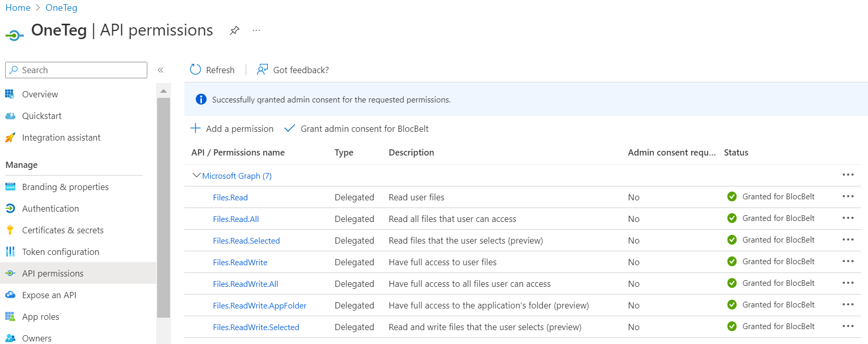The width and height of the screenshot is (868, 344).
Task: Collapse the left navigation sidebar
Action: [x=161, y=70]
